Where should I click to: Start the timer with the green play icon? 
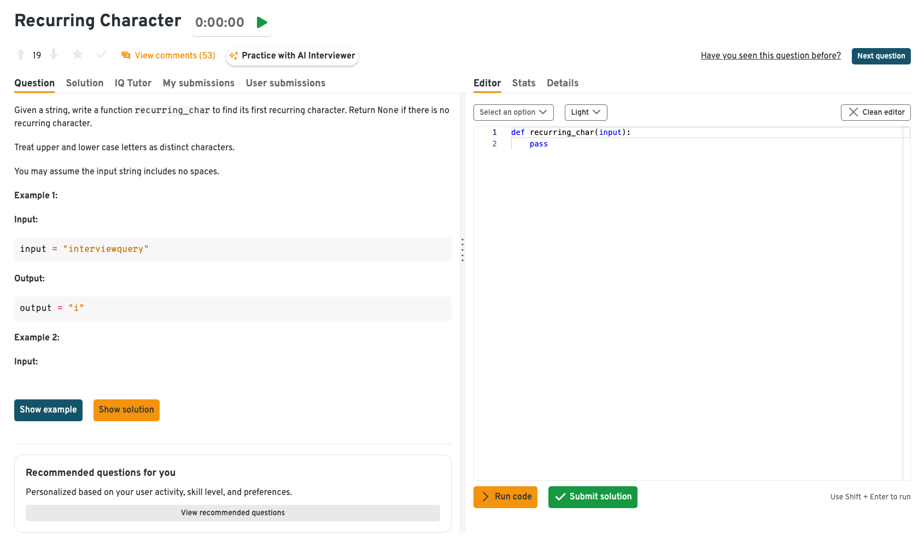(262, 22)
